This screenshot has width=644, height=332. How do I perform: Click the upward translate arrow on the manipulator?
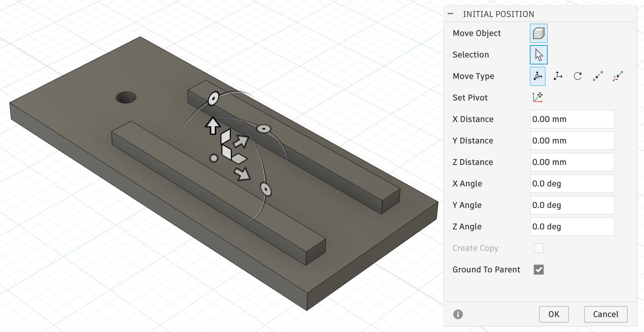point(213,126)
